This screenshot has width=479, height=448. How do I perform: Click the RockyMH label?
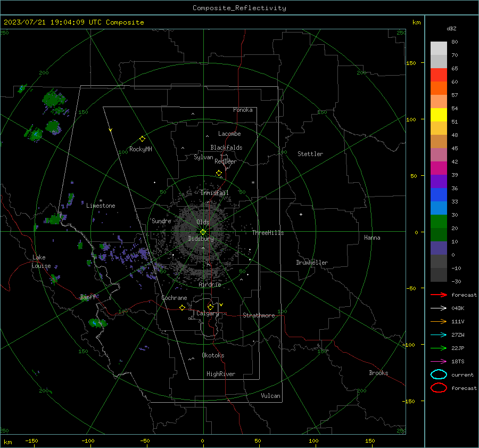[x=141, y=149]
